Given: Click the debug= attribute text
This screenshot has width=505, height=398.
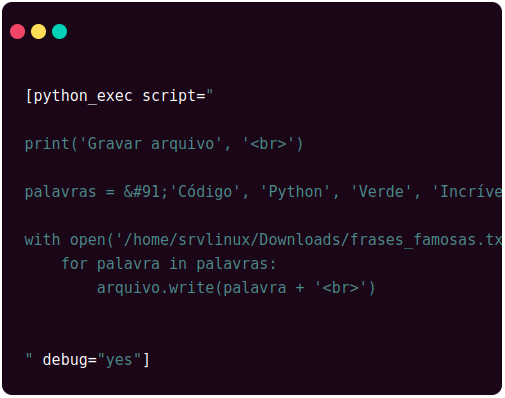Looking at the screenshot, I should click(x=69, y=360).
